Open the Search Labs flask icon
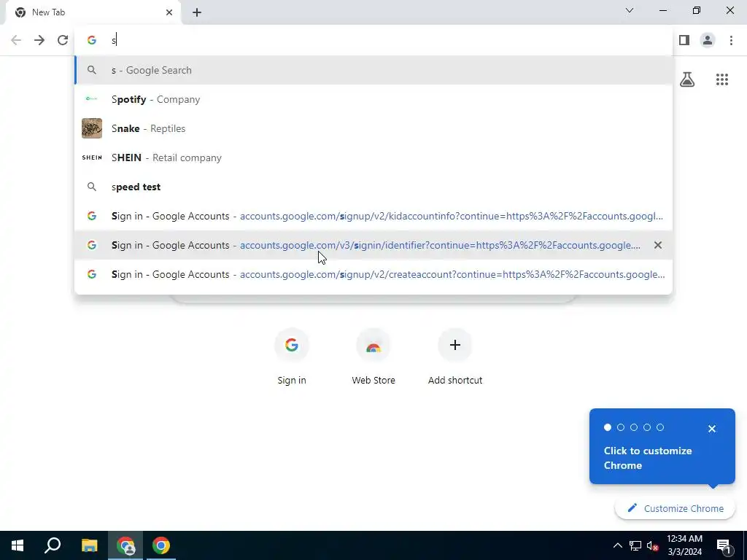The height and width of the screenshot is (560, 747). 687,79
